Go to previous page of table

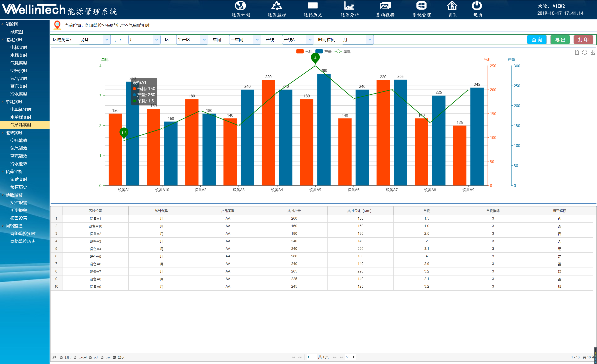(x=300, y=357)
